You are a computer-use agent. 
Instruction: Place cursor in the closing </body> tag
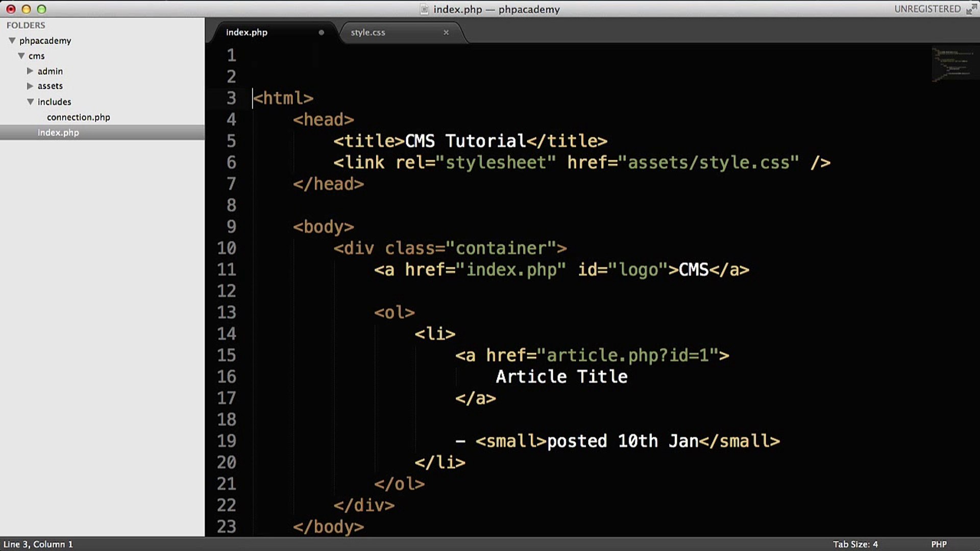328,527
